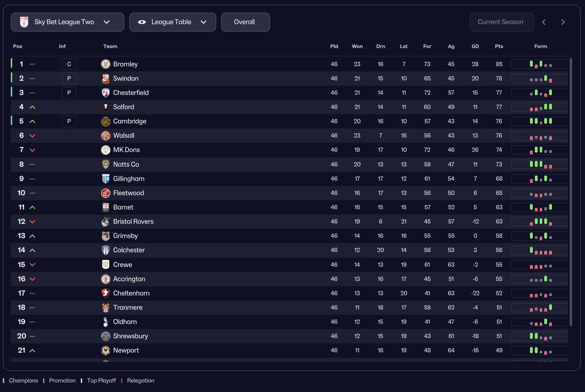Viewport: 585px width, 392px height.
Task: Open the MK Dons team link
Action: (126, 150)
